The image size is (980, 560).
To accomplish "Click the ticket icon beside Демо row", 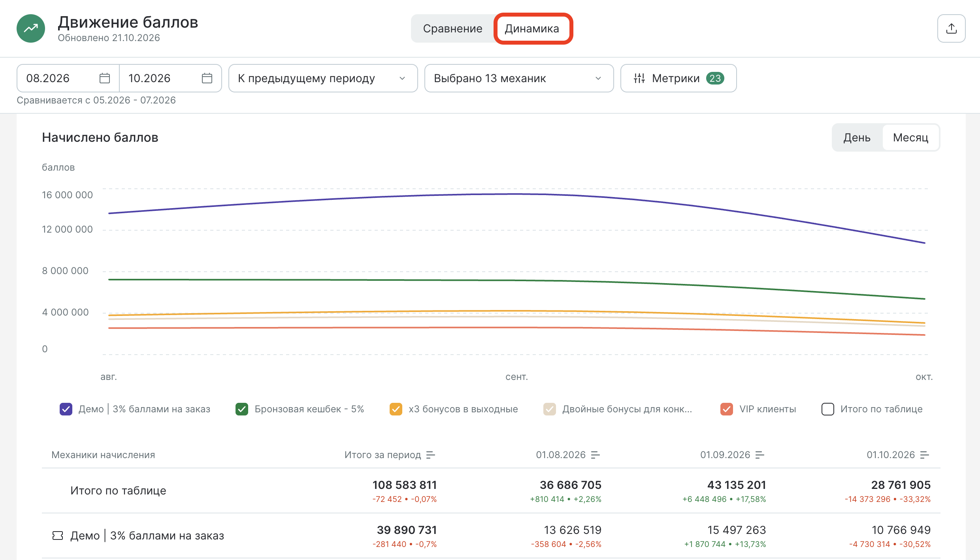I will tap(58, 536).
